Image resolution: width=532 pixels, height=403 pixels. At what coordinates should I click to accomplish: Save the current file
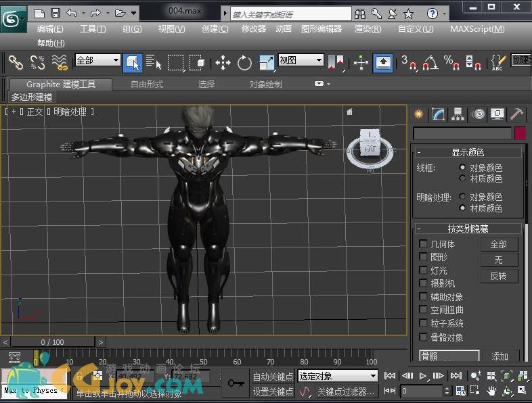56,14
